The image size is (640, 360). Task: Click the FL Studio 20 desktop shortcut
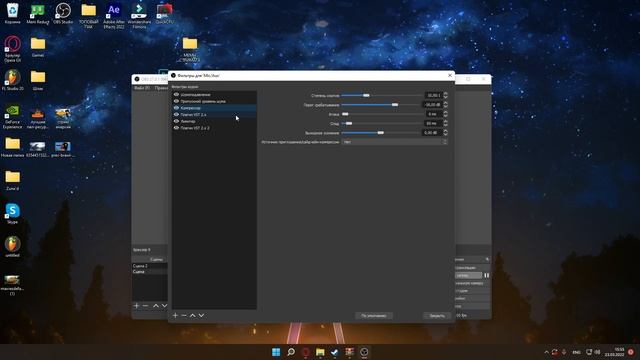point(13,80)
